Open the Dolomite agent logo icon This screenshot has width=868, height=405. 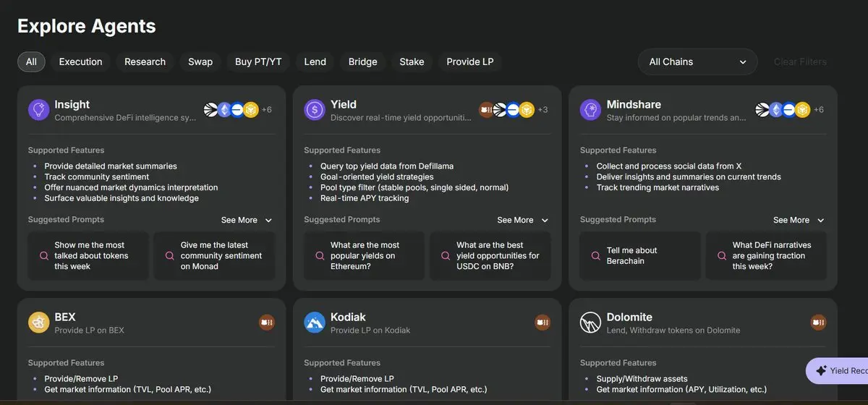coord(591,323)
